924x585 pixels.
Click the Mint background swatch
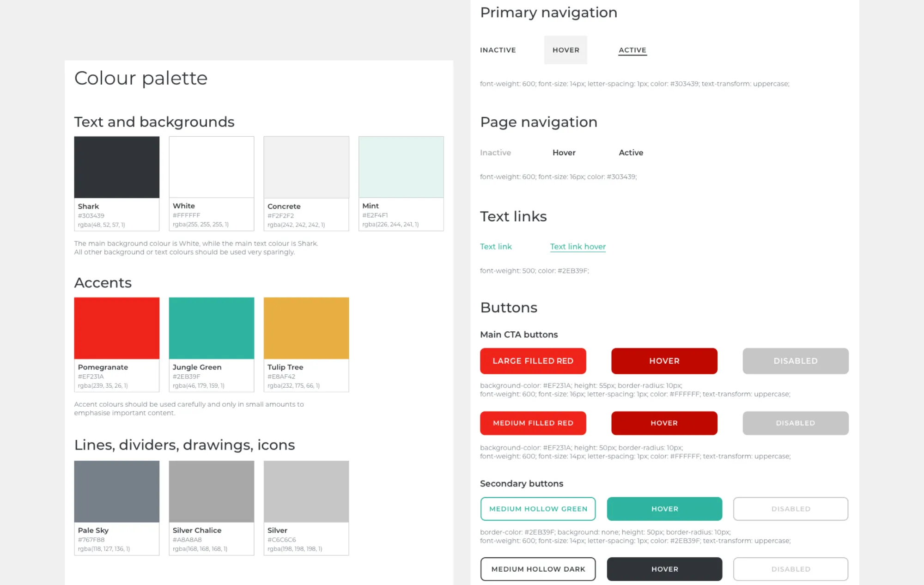(x=401, y=167)
